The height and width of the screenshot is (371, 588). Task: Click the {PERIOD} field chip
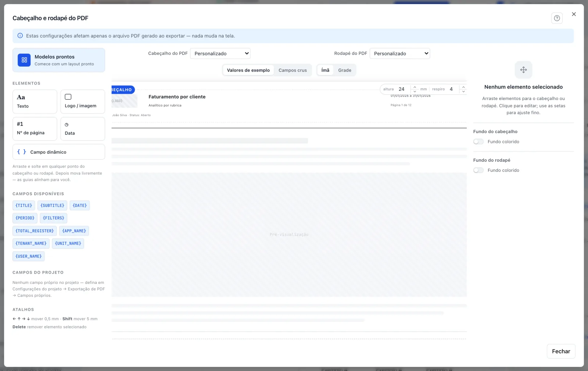(25, 218)
